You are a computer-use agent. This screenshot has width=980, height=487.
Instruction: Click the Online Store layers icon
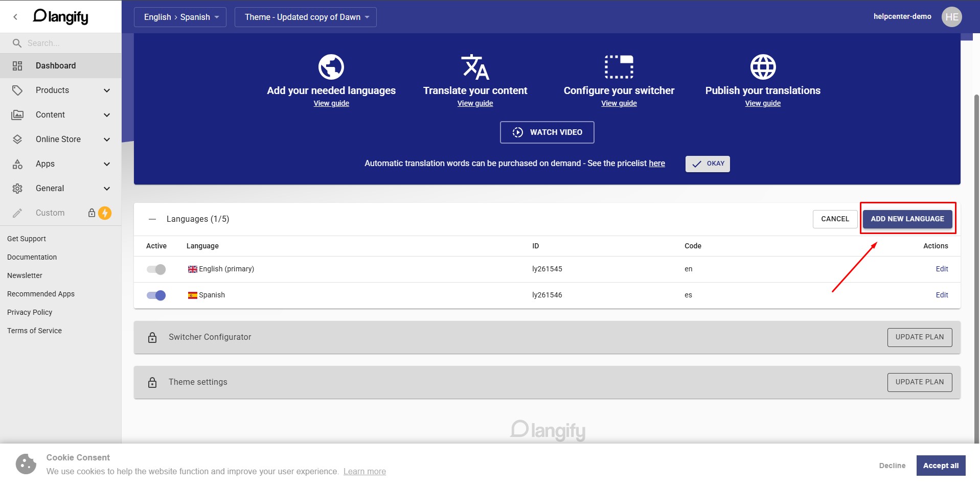coord(18,139)
